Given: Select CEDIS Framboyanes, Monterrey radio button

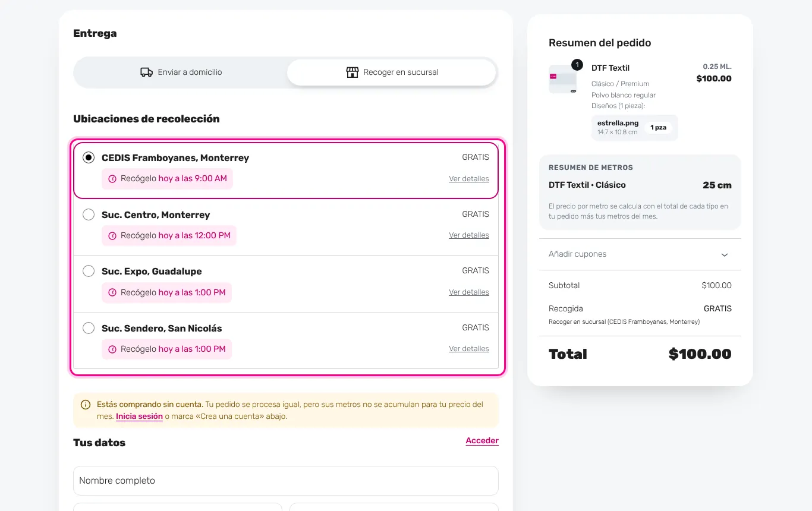Looking at the screenshot, I should (89, 158).
